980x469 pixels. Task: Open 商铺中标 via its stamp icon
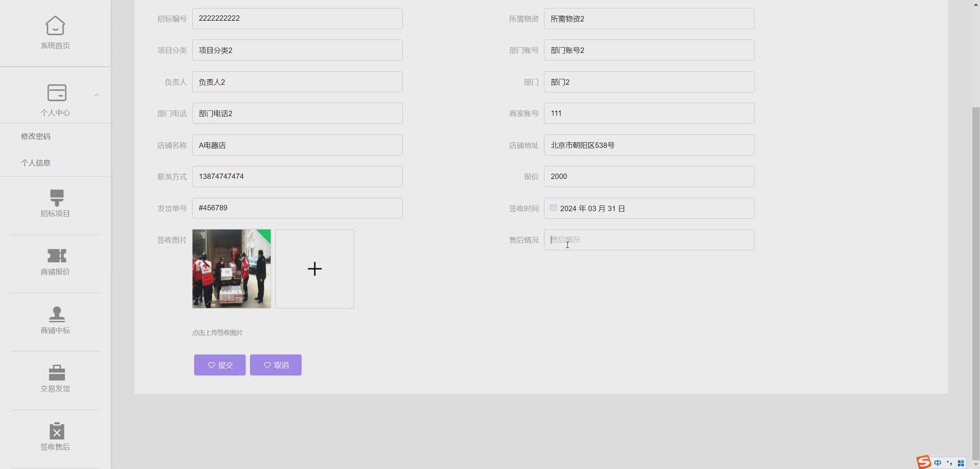coord(57,314)
